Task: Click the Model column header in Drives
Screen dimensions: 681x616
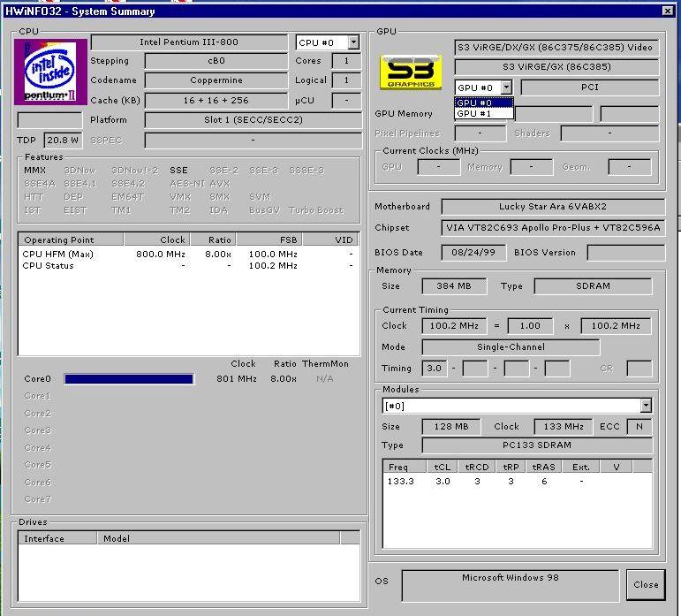Action: click(x=218, y=539)
